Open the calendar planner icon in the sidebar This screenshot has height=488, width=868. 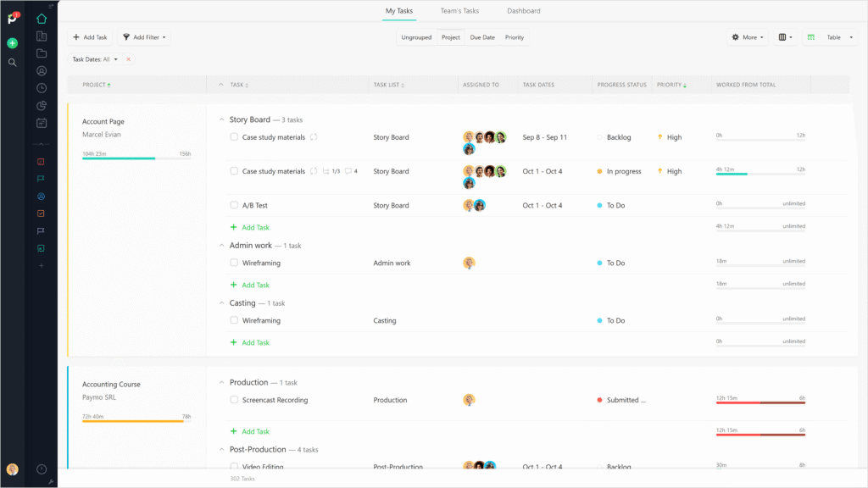pyautogui.click(x=41, y=125)
